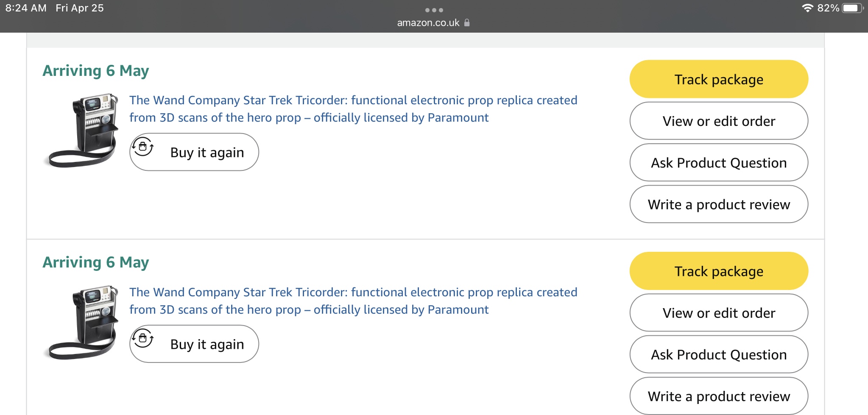Tap the buy-again icon in first order

(143, 147)
